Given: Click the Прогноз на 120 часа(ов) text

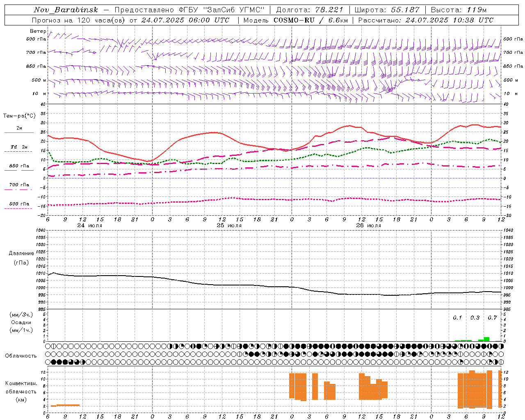Looking at the screenshot, I should tap(79, 20).
